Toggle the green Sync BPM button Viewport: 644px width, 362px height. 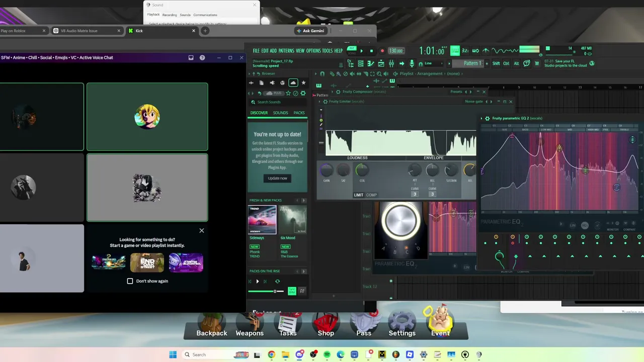pyautogui.click(x=292, y=291)
